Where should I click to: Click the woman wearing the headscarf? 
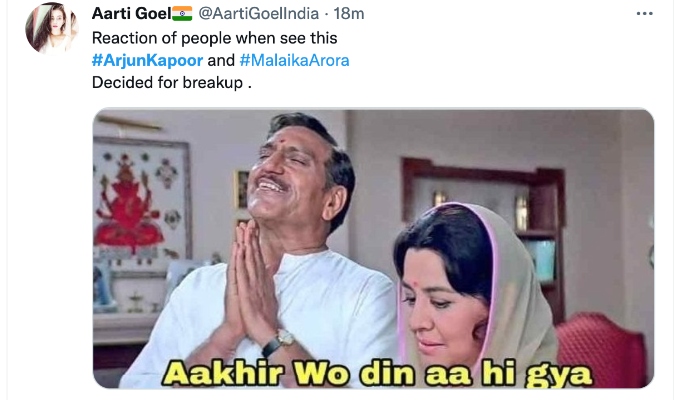(x=473, y=295)
